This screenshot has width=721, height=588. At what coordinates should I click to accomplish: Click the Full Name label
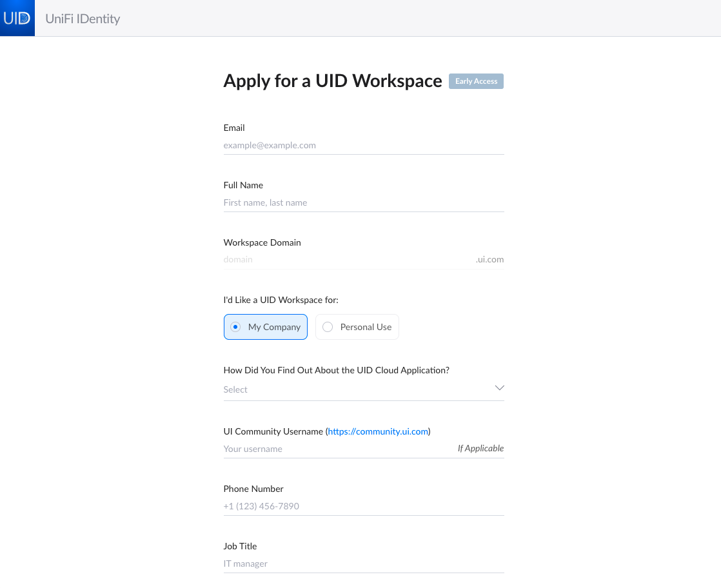[243, 185]
